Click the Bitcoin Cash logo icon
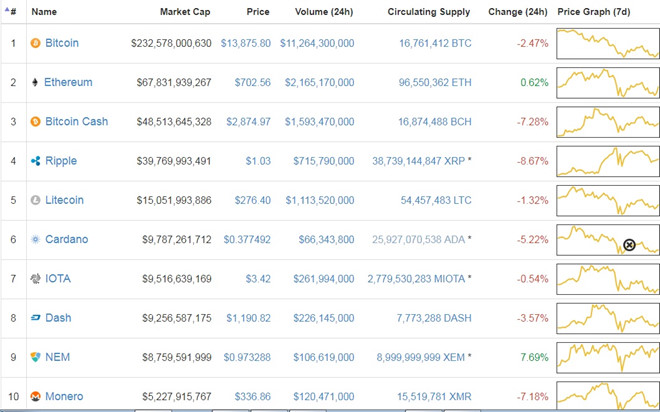 pos(36,122)
